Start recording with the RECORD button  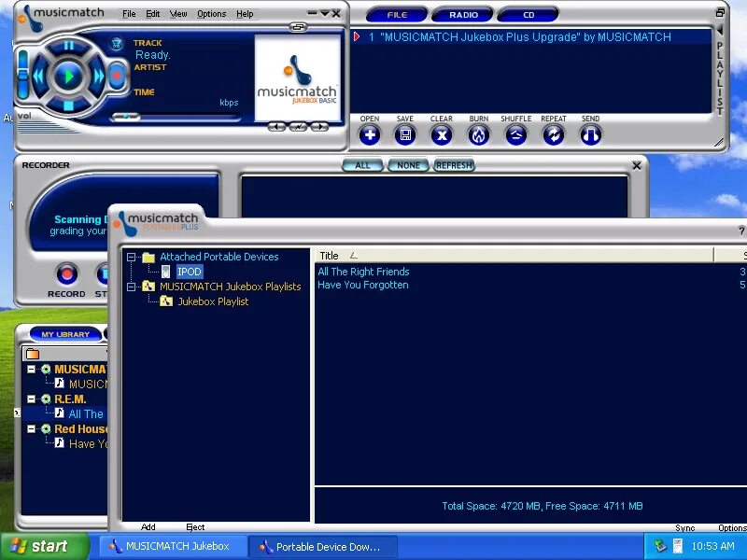[x=66, y=274]
